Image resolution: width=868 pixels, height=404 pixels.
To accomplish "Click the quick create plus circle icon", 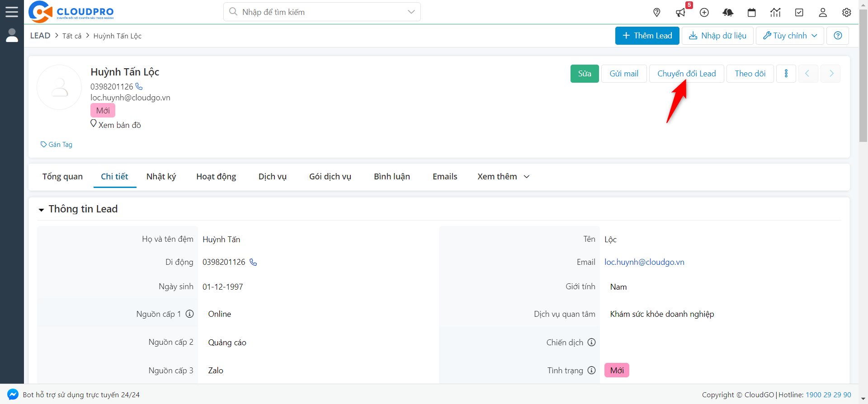I will 704,12.
